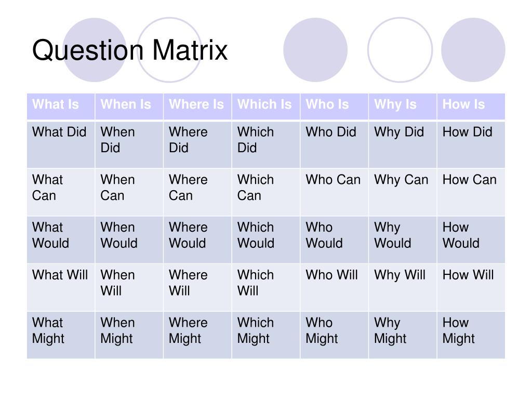Click the 'How Will' table cell
532x399 pixels.
[x=471, y=287]
